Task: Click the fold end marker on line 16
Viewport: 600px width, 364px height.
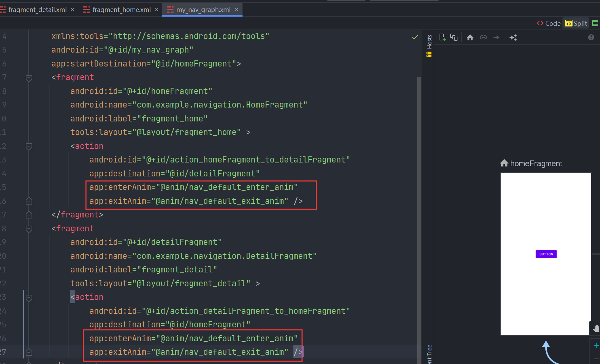Action: (x=29, y=201)
